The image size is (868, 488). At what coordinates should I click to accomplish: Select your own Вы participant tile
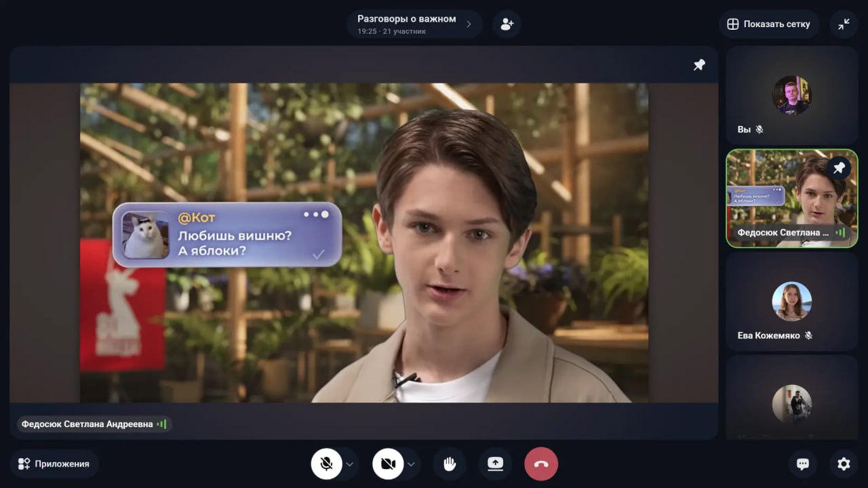(x=791, y=96)
